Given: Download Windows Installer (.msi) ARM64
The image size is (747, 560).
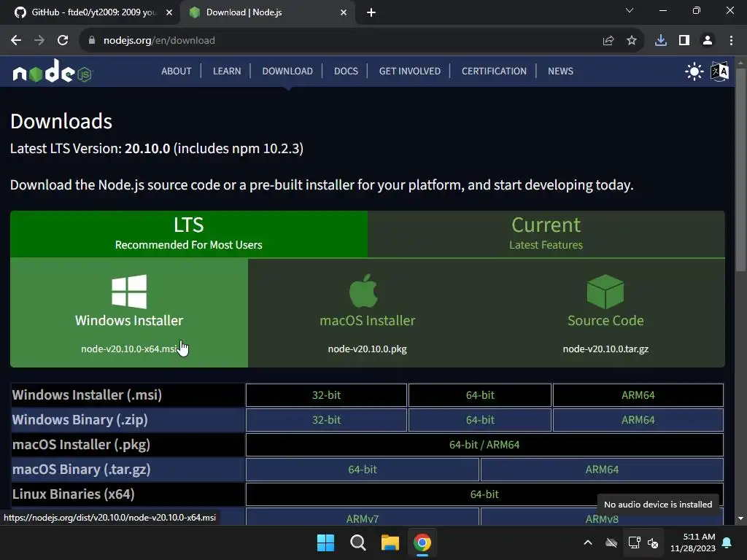Looking at the screenshot, I should click(x=638, y=395).
